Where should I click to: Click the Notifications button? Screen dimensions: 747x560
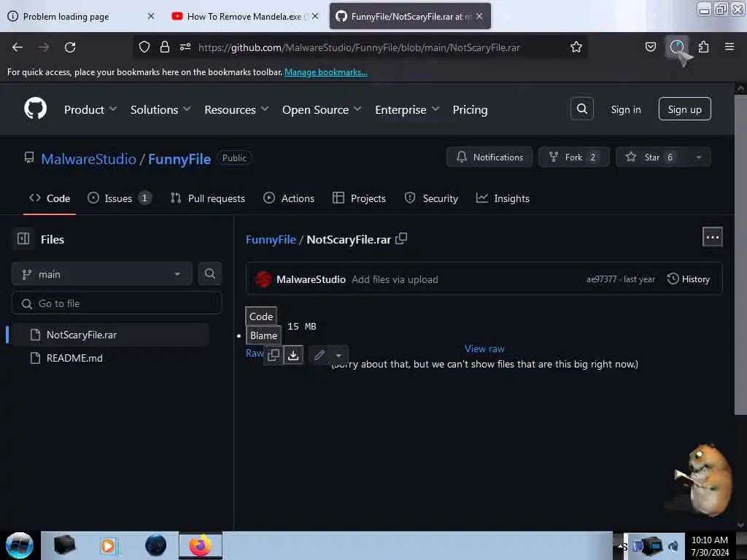pos(489,157)
